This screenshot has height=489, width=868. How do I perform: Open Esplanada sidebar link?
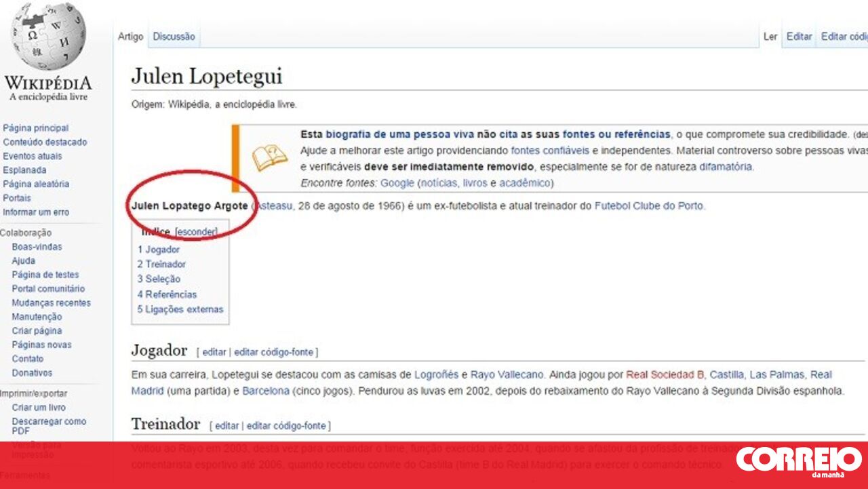click(24, 170)
